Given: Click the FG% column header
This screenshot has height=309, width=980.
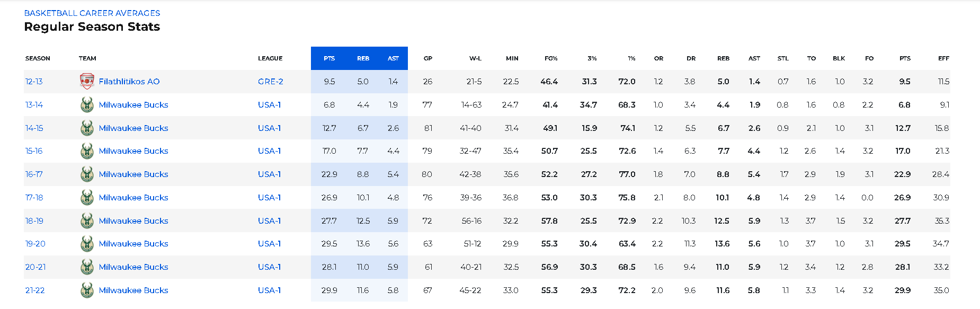Looking at the screenshot, I should tap(551, 58).
